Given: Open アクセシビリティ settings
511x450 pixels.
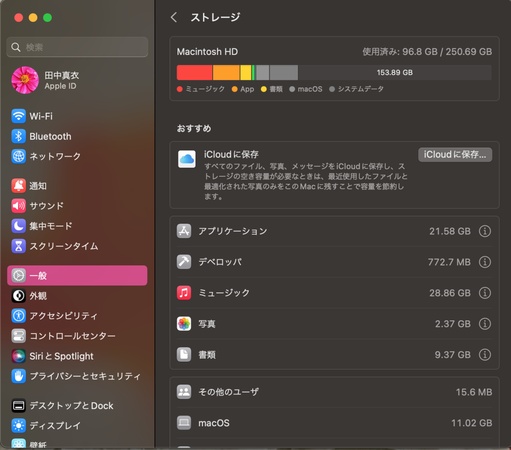Looking at the screenshot, I should (x=77, y=316).
